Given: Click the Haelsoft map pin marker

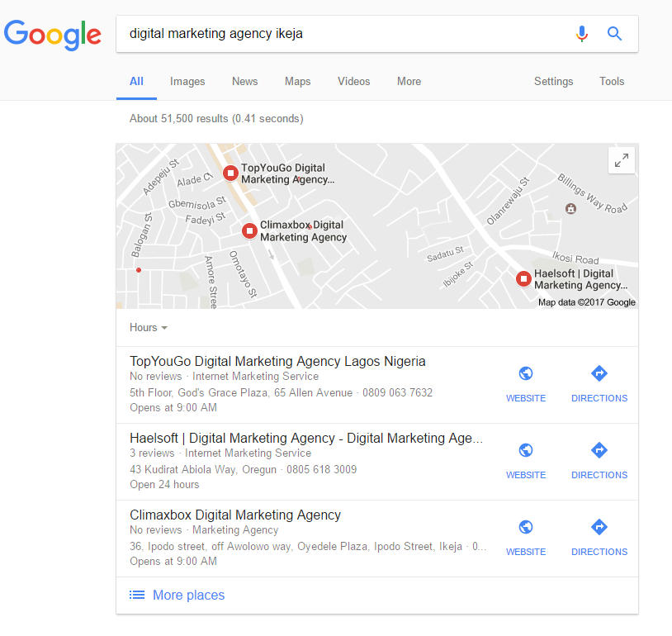Looking at the screenshot, I should click(x=523, y=278).
